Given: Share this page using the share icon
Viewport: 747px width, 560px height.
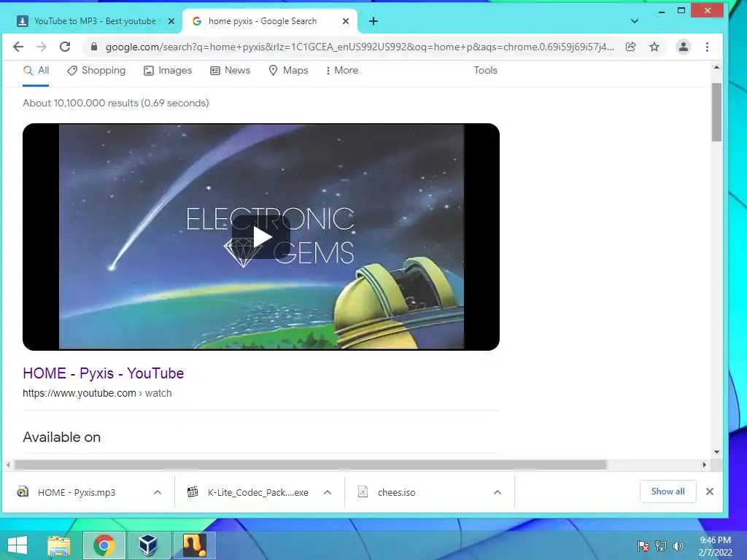Looking at the screenshot, I should [631, 47].
